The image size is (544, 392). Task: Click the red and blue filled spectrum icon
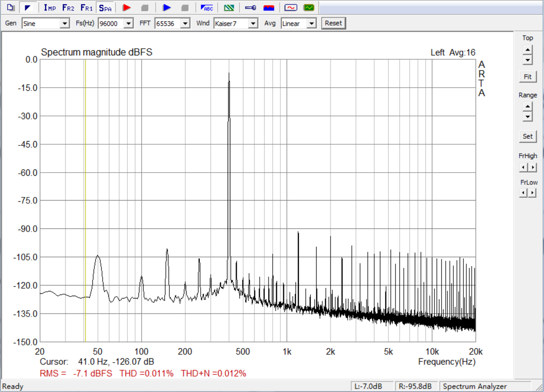[x=269, y=7]
